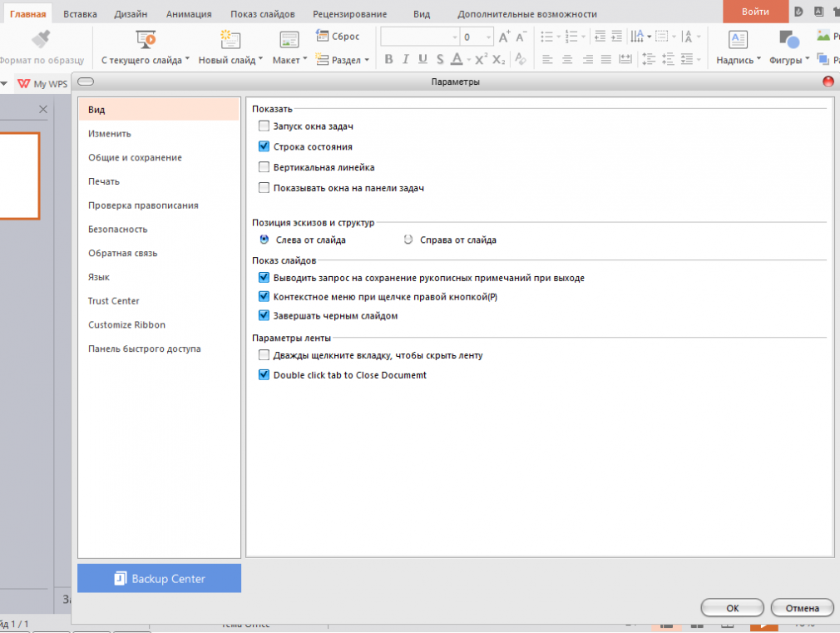840x633 pixels.
Task: Uncheck 'Строка состояния' checkbox
Action: 264,146
